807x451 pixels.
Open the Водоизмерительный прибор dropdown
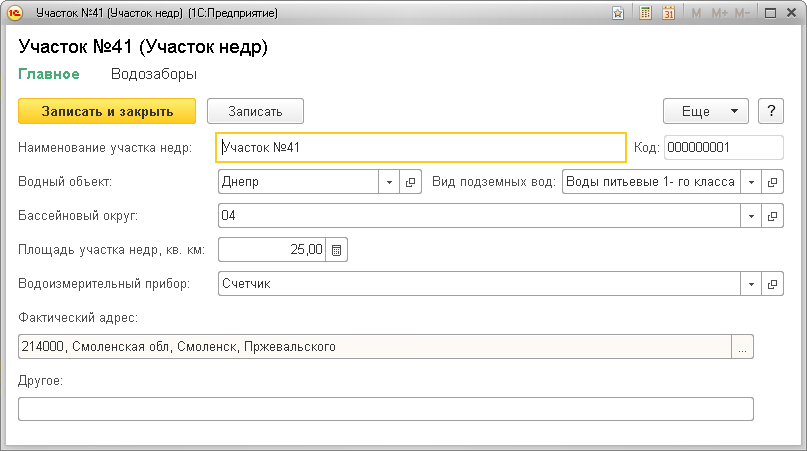pos(750,284)
